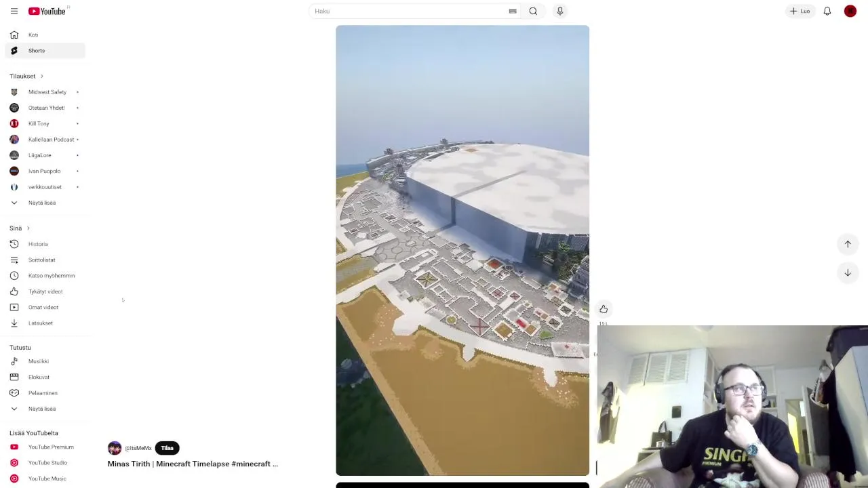Expand subscriptions with Näytä lisää
Image resolution: width=868 pixels, height=488 pixels.
(x=46, y=203)
